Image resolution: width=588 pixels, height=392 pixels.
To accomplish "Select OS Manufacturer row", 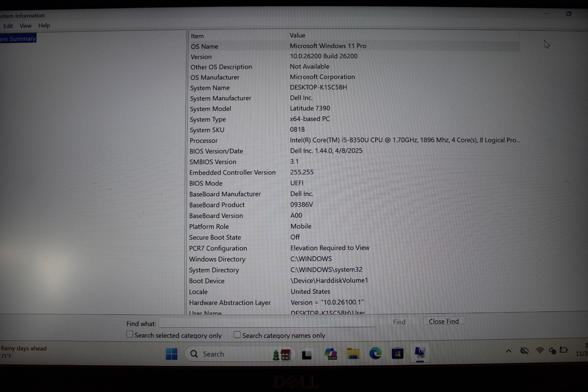I will (x=354, y=77).
